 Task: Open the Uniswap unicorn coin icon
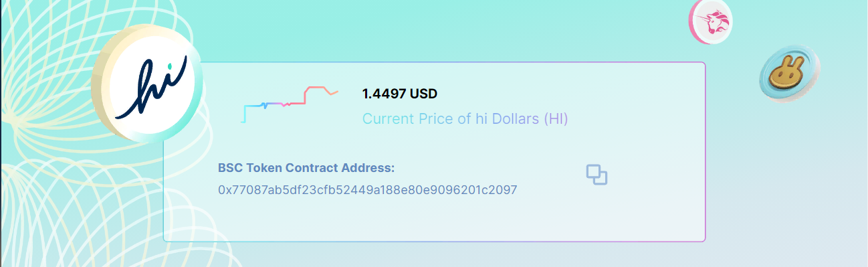click(x=711, y=21)
